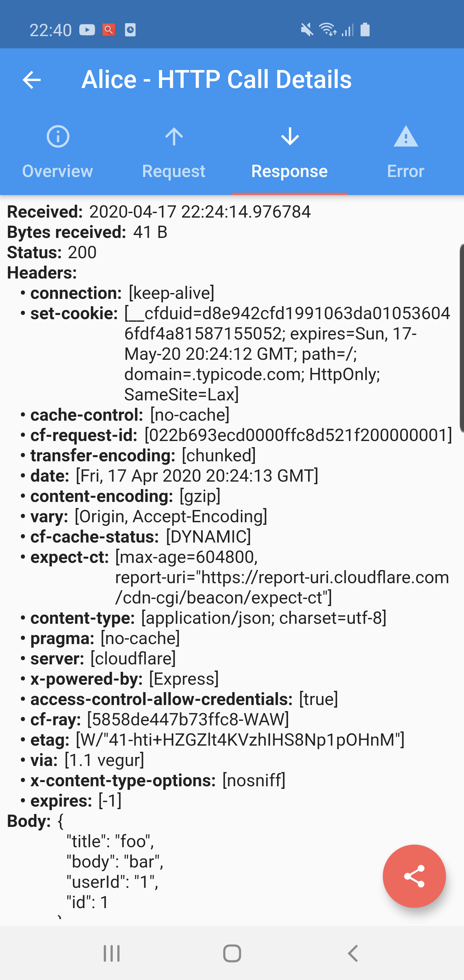Tap the "title": "foo" body line

110,841
